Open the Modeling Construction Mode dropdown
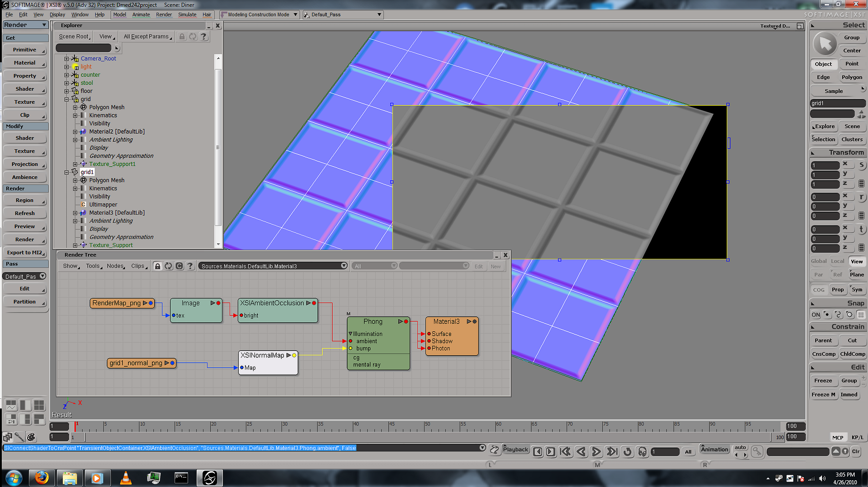This screenshot has width=868, height=487. pos(259,14)
